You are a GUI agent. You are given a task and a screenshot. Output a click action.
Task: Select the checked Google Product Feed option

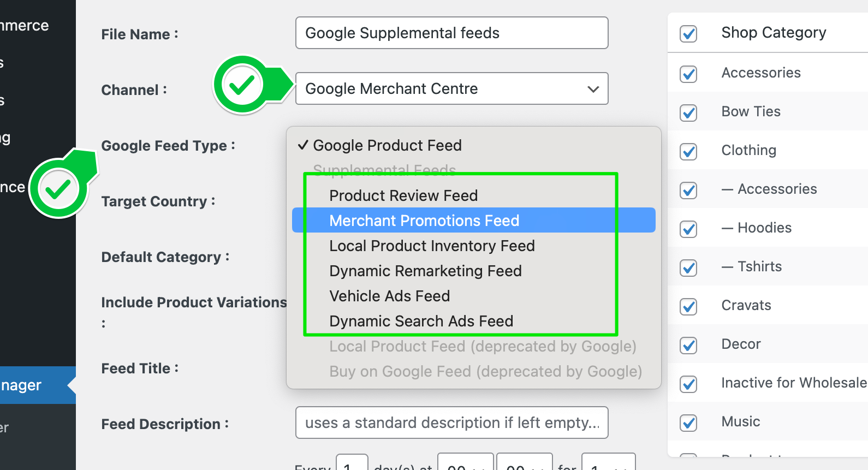(387, 145)
